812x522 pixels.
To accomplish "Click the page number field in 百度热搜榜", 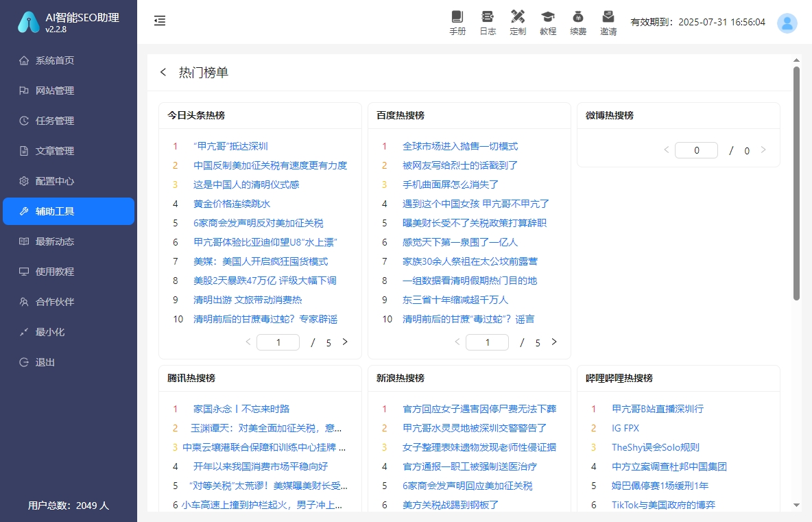I will [x=487, y=342].
